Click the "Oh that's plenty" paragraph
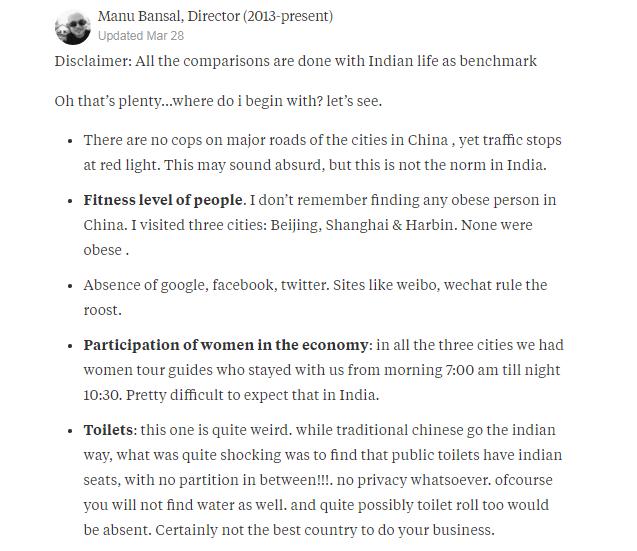The image size is (637, 551). (218, 101)
